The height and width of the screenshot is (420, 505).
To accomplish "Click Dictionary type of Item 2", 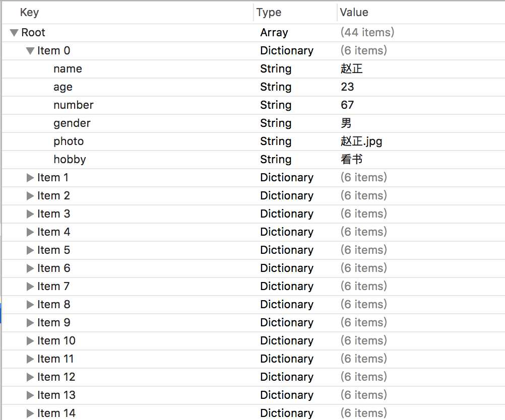I will click(x=286, y=196).
